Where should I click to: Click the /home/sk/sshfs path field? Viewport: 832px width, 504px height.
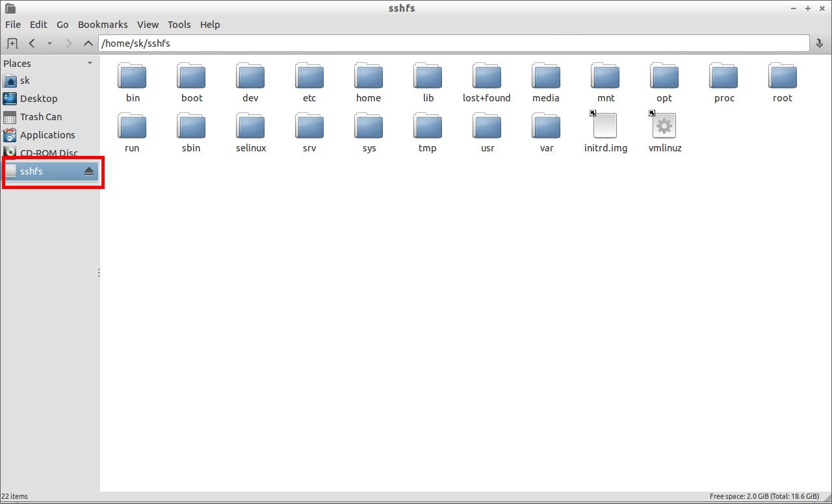(x=454, y=44)
